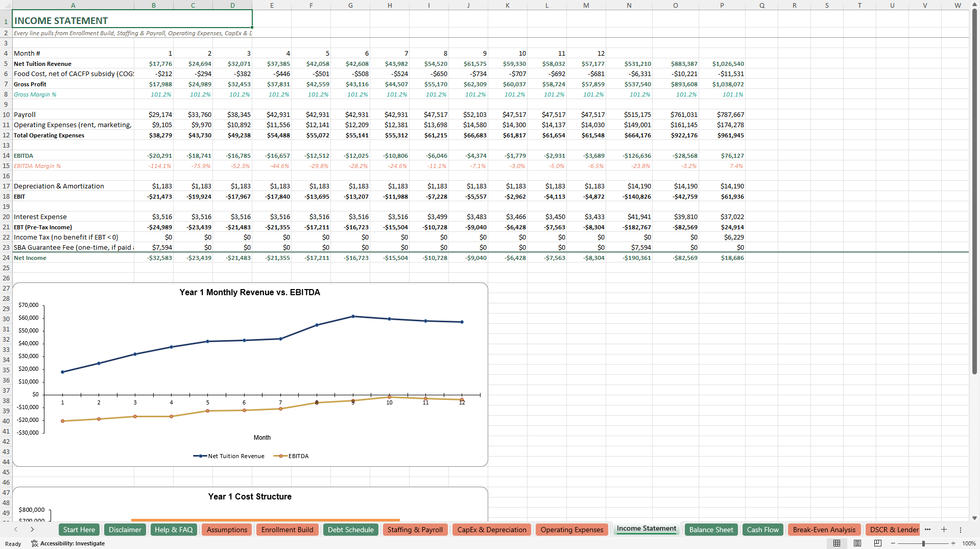This screenshot has width=980, height=549.
Task: Select the -114.1% EBITDA margin cell
Action: (x=154, y=166)
